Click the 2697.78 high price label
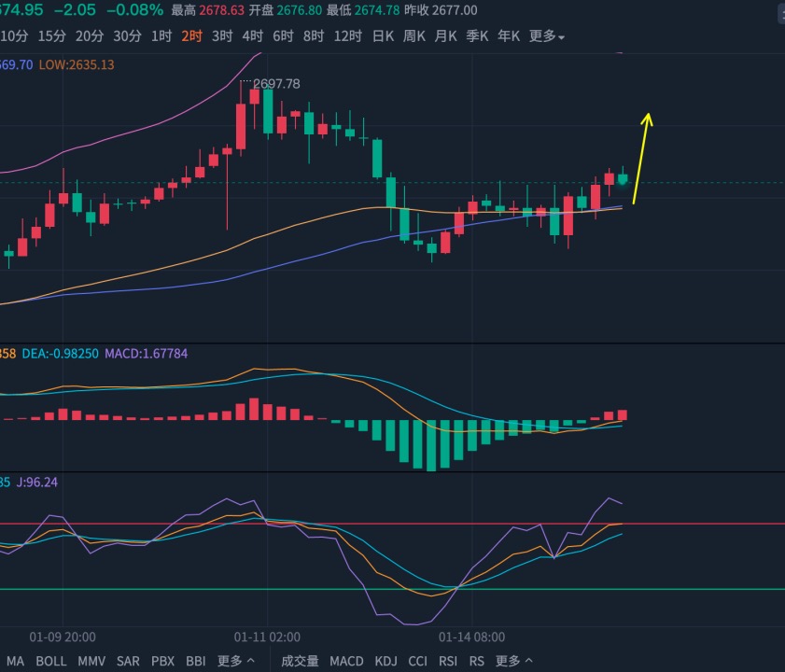Screen dimensions: 785x672 pos(276,84)
